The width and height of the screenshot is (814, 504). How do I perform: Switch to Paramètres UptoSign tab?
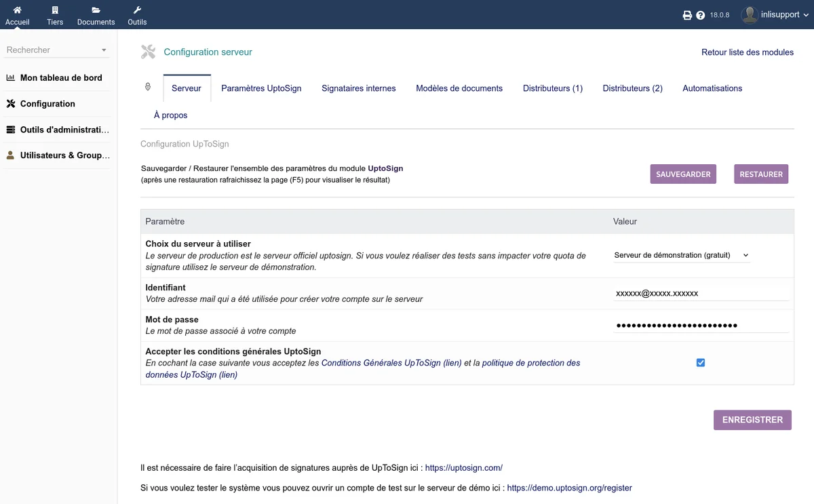click(x=261, y=88)
